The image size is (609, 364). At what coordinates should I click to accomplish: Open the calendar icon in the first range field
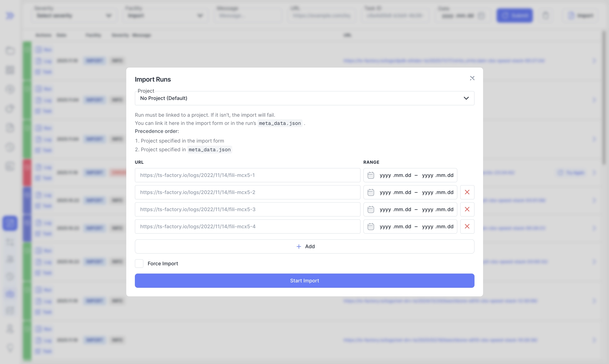pyautogui.click(x=371, y=175)
